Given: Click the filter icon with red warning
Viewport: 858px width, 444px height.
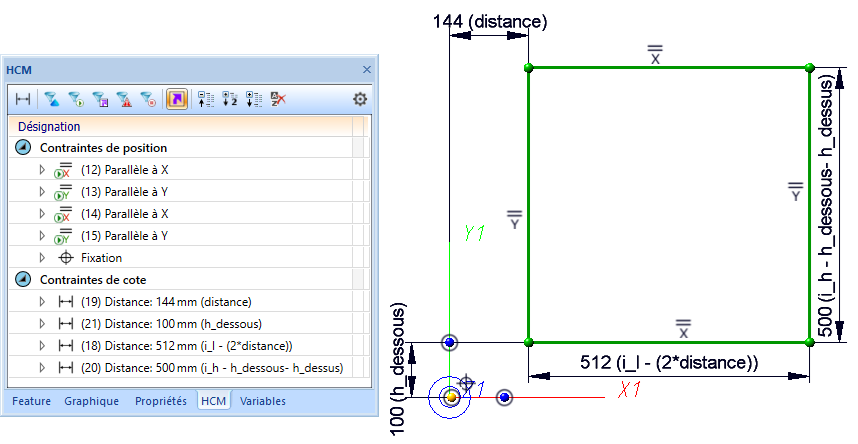Looking at the screenshot, I should pyautogui.click(x=124, y=99).
